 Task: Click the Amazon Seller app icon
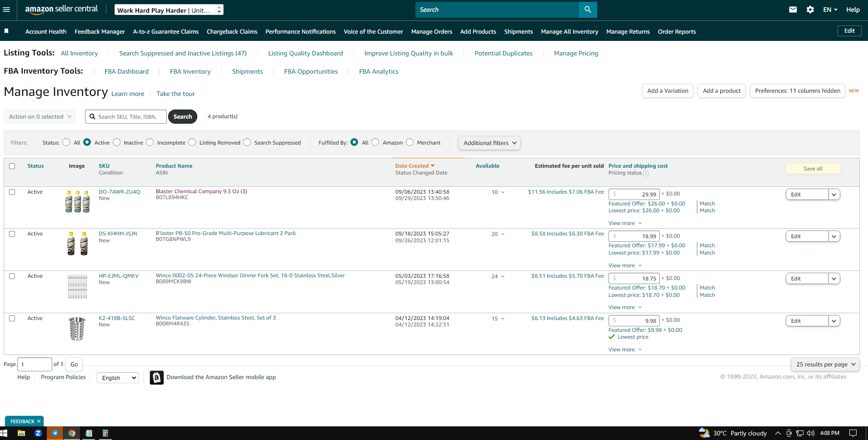(157, 377)
